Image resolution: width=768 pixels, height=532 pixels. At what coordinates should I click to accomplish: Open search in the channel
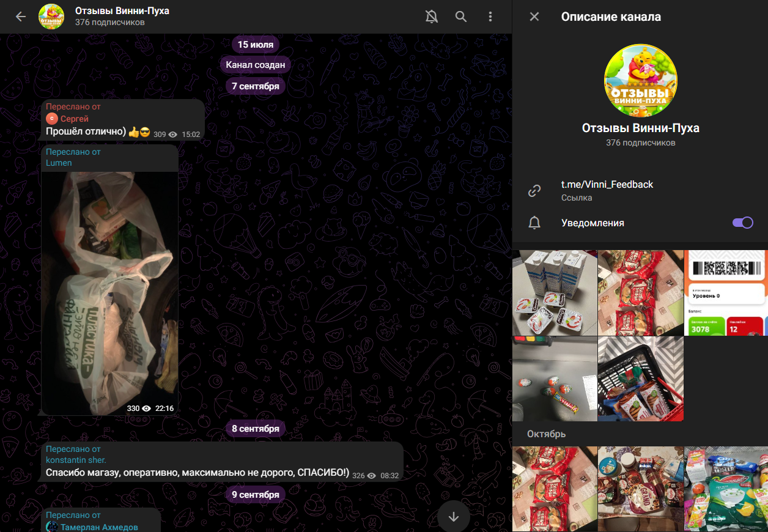click(461, 17)
